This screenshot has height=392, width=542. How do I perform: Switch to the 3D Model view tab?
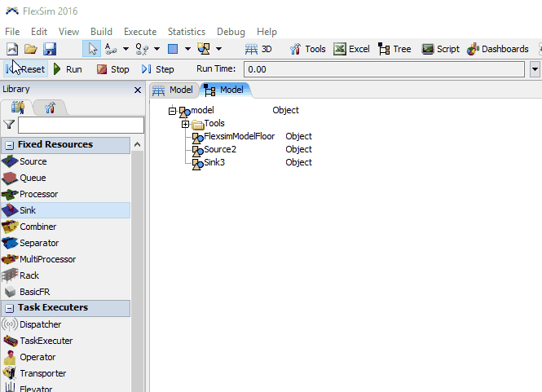174,90
